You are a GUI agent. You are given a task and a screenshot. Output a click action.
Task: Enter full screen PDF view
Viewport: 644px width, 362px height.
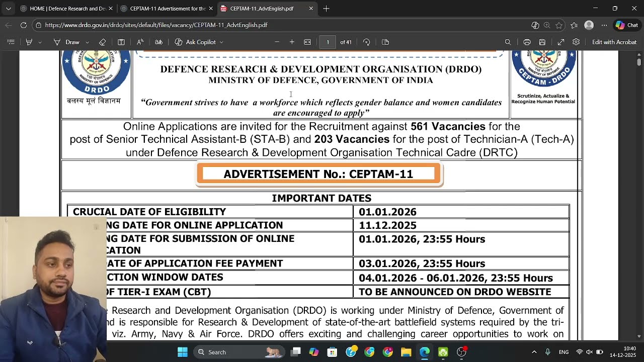coord(561,42)
